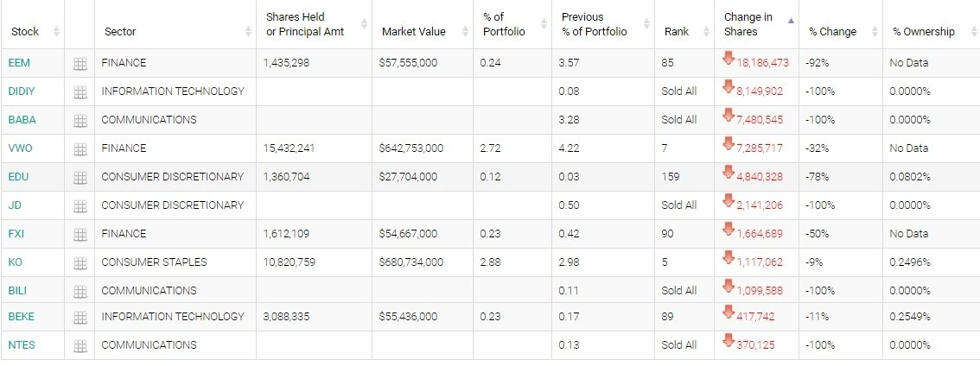980x366 pixels.
Task: Open the BILI ticker link
Action: tap(18, 291)
